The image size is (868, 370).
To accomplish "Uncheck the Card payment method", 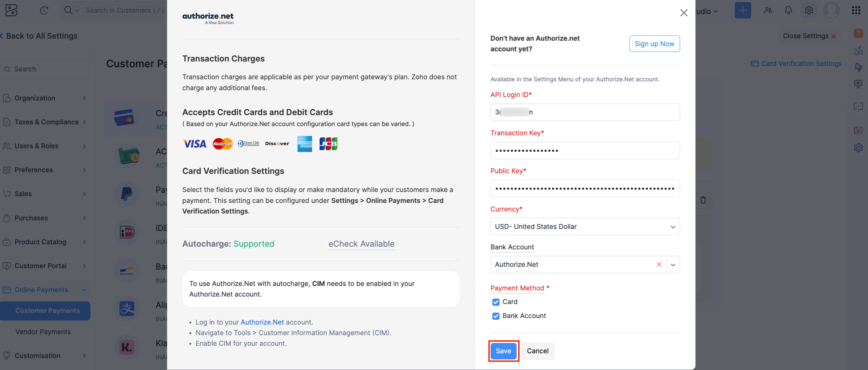I will (496, 302).
